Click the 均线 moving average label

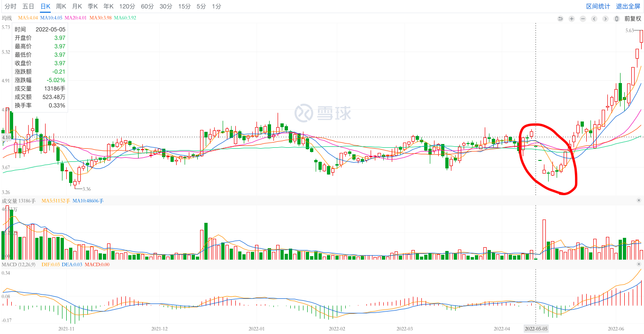[x=7, y=18]
